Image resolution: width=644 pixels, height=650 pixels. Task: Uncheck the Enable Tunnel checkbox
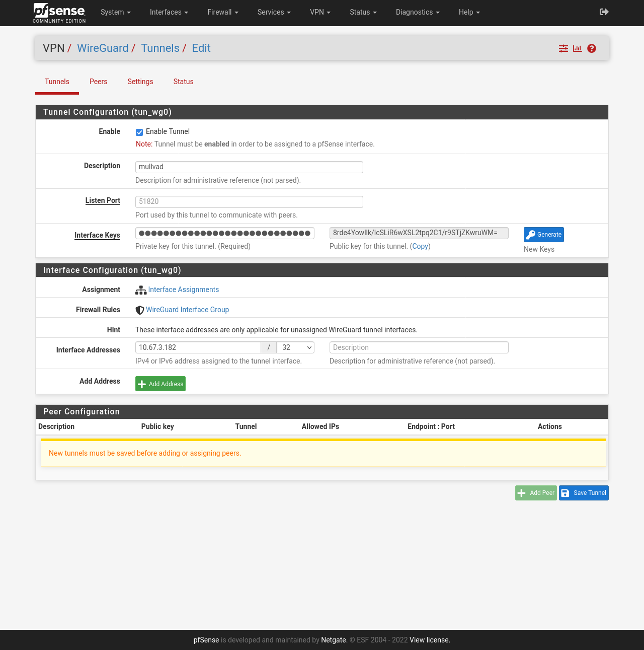click(139, 132)
